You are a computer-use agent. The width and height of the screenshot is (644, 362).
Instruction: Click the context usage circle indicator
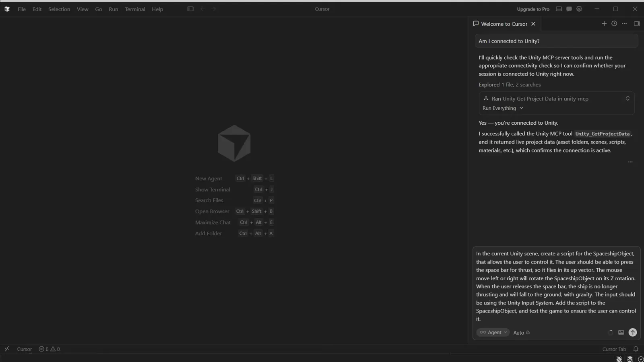coord(610,333)
